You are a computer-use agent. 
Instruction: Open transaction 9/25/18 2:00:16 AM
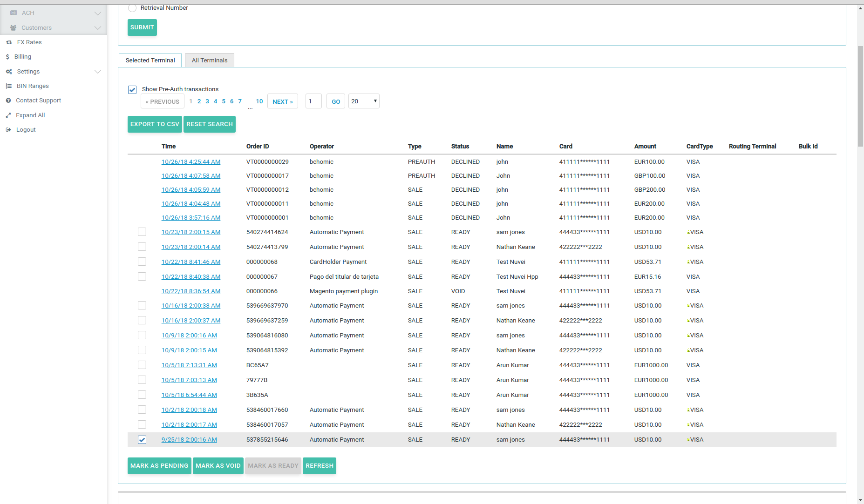(x=189, y=440)
